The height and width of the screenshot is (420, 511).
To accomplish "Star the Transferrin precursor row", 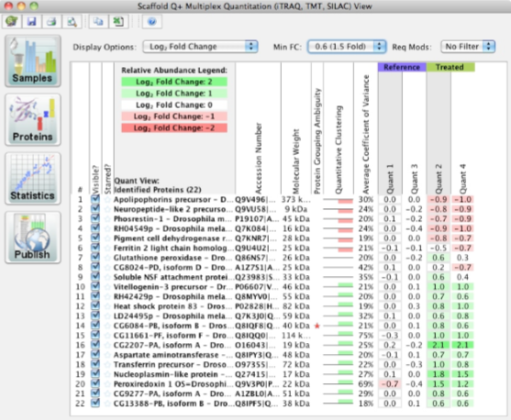I will [x=107, y=365].
